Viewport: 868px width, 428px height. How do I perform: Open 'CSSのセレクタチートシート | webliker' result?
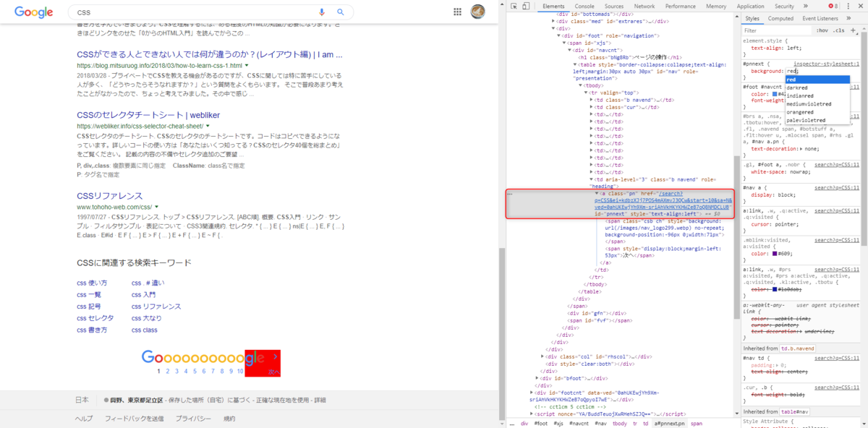[148, 115]
